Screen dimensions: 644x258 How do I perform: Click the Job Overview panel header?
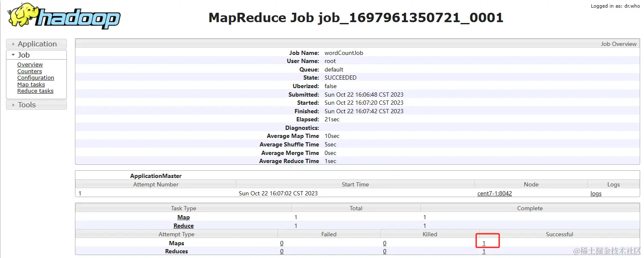coord(357,44)
